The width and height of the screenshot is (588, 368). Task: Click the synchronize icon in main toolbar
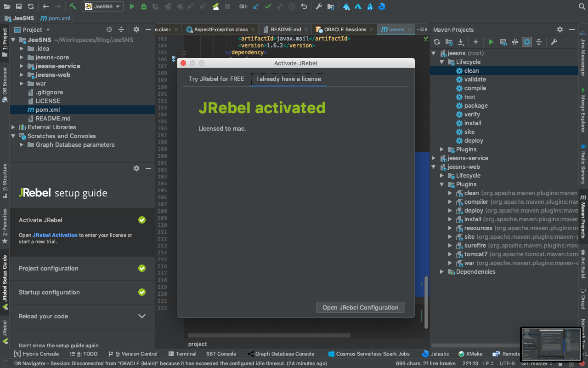30,6
